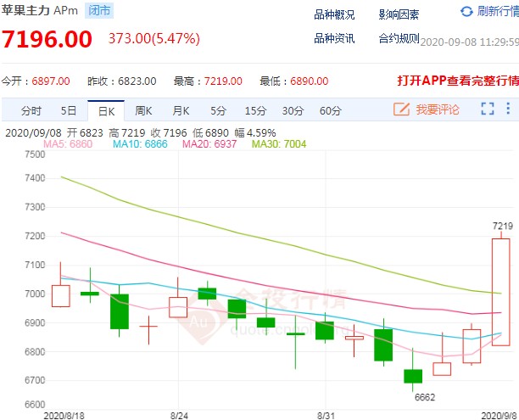Click the 6662 low price annotation
The height and width of the screenshot is (420, 519).
(x=425, y=397)
